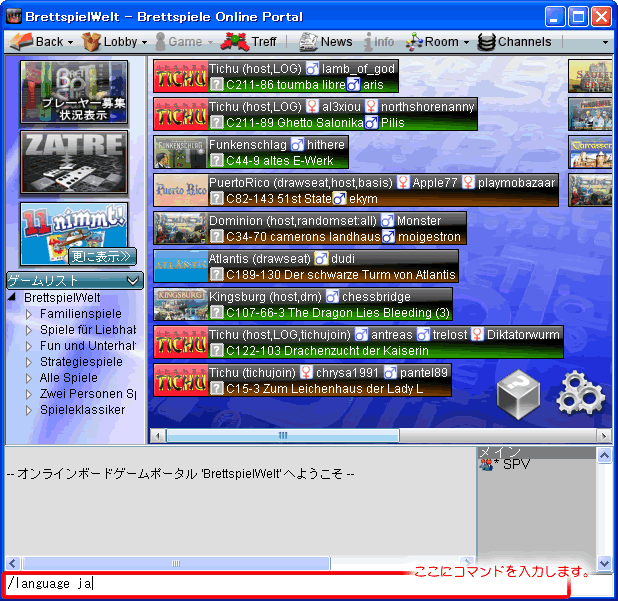
Task: Open the Room toolbar menu
Action: point(437,42)
